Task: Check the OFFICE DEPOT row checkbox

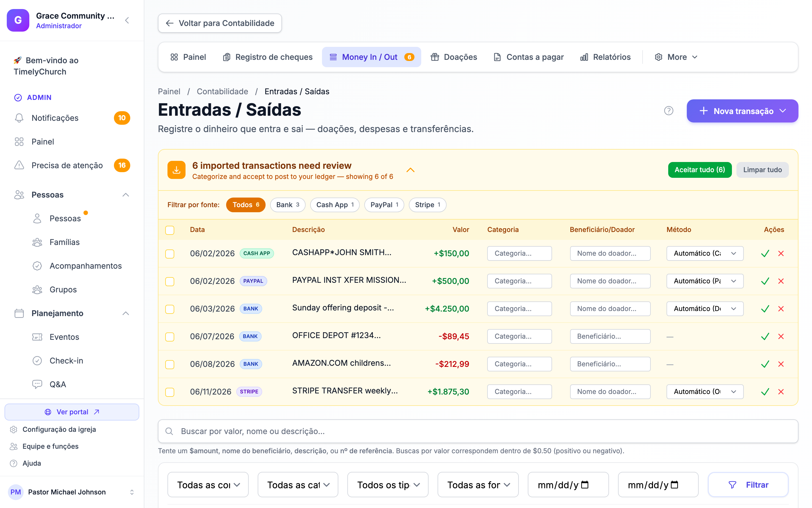Action: coord(170,337)
